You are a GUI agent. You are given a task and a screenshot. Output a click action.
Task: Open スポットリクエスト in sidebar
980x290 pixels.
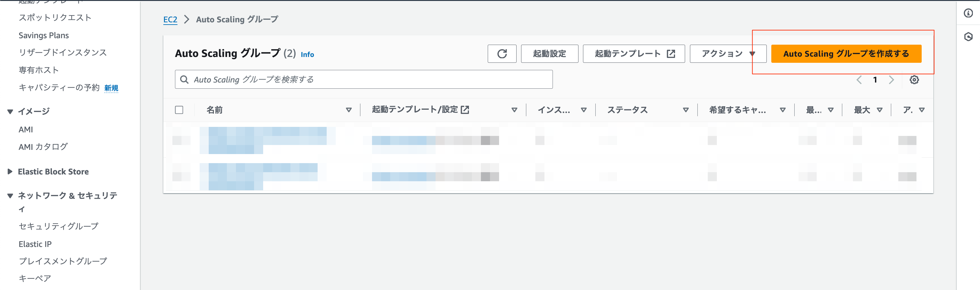tap(55, 17)
